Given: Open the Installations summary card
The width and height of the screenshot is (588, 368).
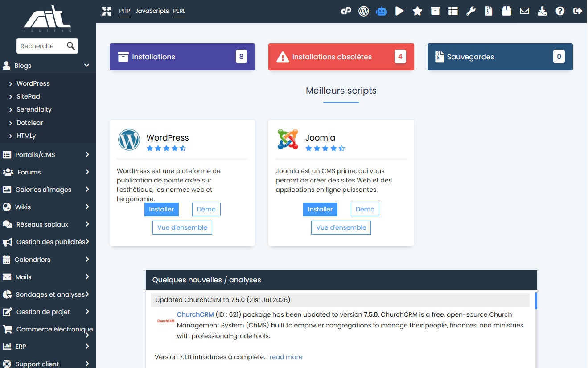Looking at the screenshot, I should coord(182,57).
